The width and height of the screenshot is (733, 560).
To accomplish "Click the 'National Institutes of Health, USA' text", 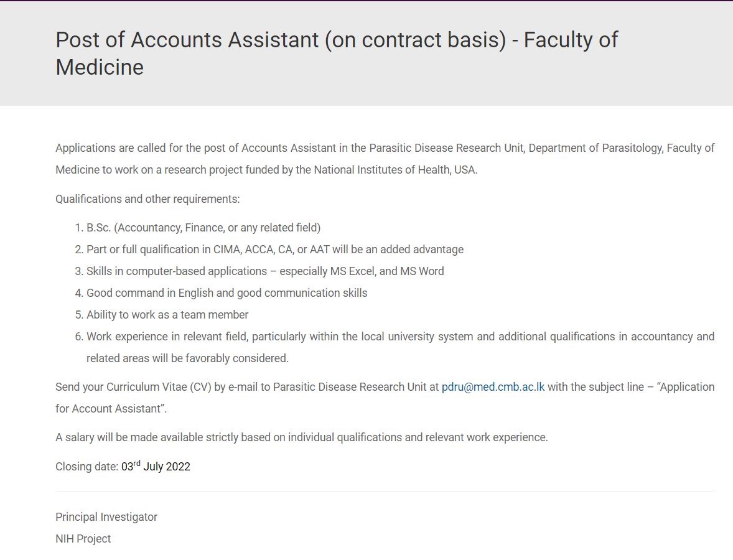I will (395, 170).
